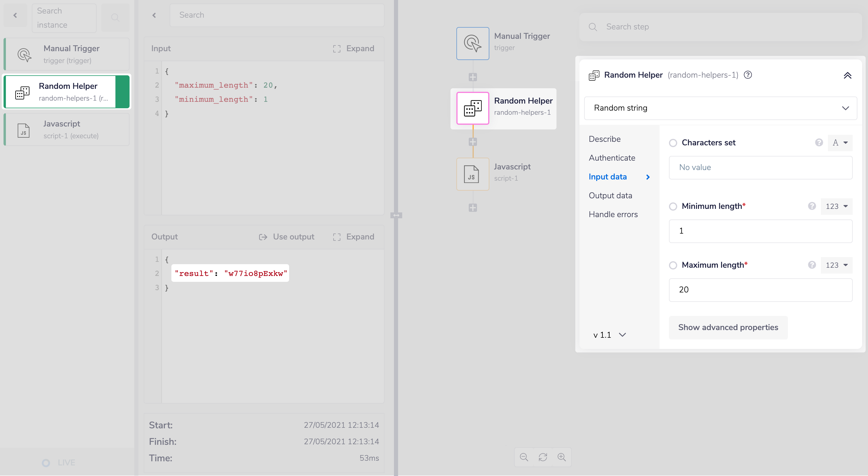
Task: Open the v 1.1 version dropdown
Action: click(609, 334)
